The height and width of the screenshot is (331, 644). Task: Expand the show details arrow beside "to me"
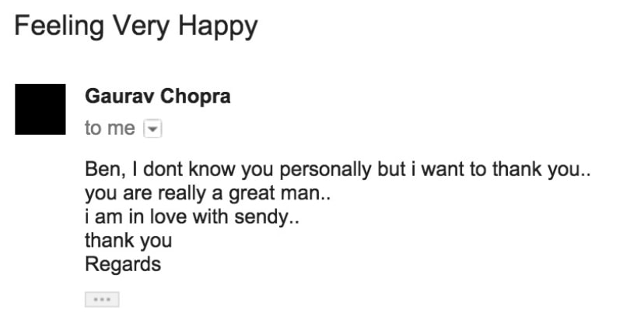tap(152, 129)
